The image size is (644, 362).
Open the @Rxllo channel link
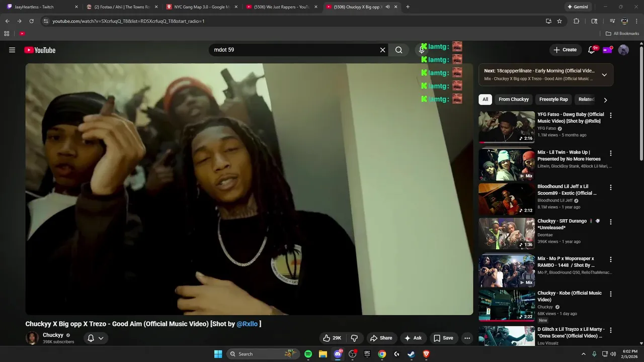click(x=247, y=324)
